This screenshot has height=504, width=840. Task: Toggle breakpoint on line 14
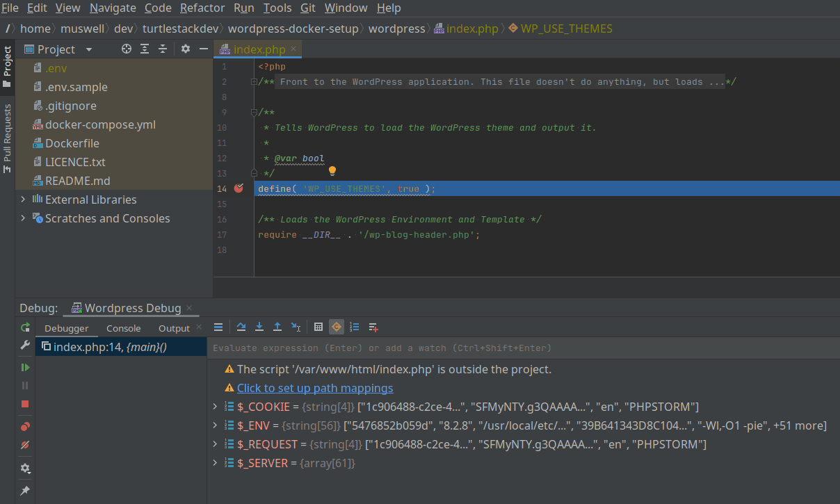239,188
